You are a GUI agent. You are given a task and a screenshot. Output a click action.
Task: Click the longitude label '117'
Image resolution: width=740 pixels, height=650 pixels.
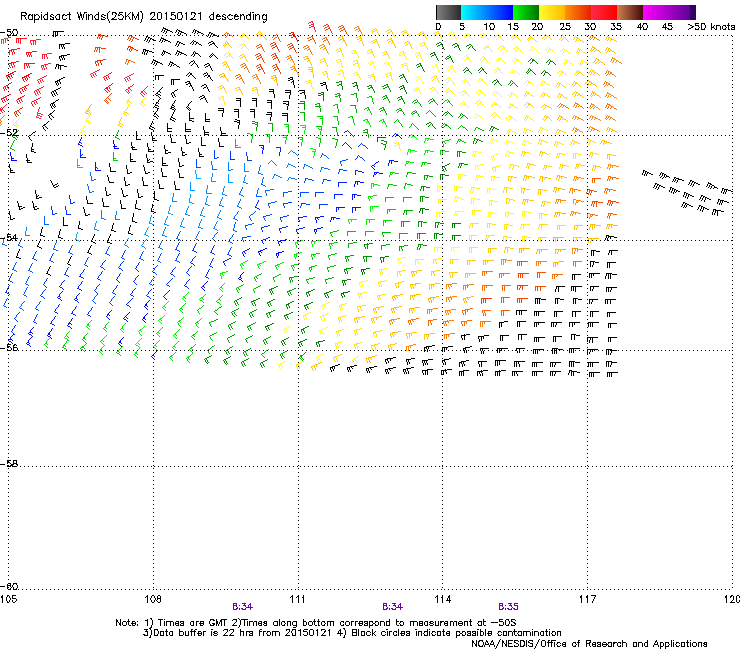(588, 599)
